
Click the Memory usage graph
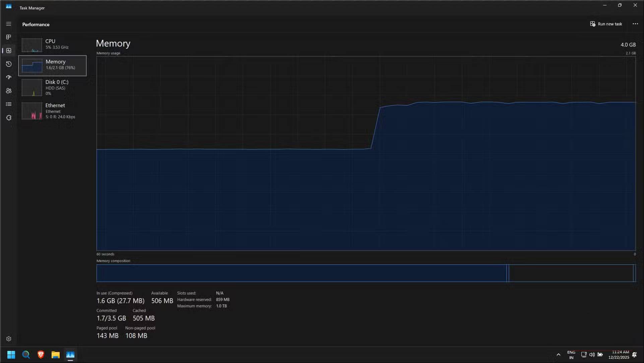[x=366, y=153]
